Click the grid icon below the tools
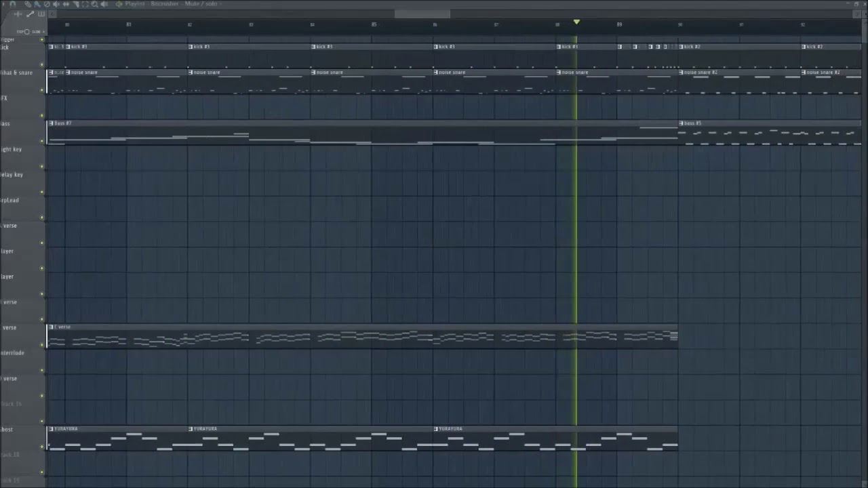Image resolution: width=868 pixels, height=488 pixels. tap(41, 14)
